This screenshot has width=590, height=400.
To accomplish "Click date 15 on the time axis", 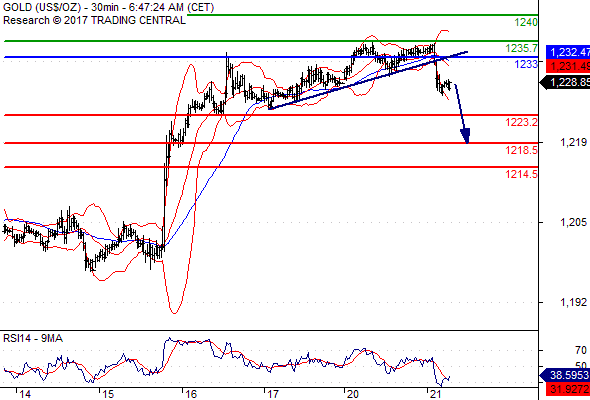I will click(108, 394).
